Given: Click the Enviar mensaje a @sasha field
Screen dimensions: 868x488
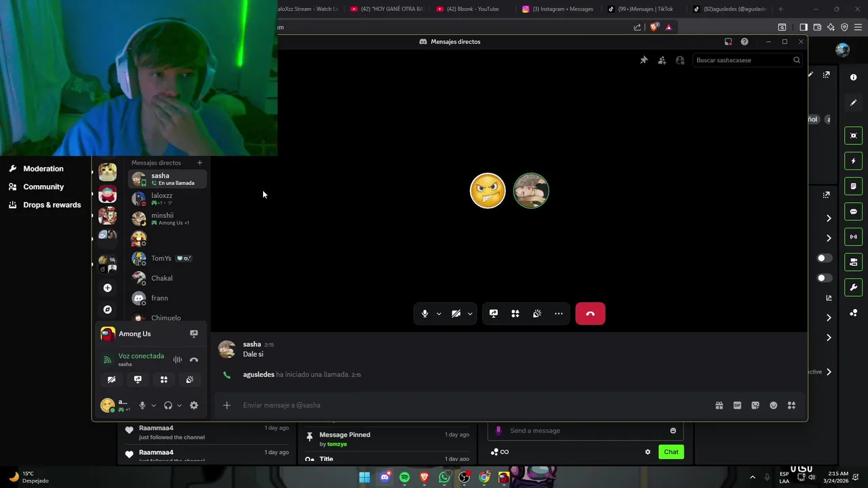Looking at the screenshot, I should pyautogui.click(x=475, y=405).
